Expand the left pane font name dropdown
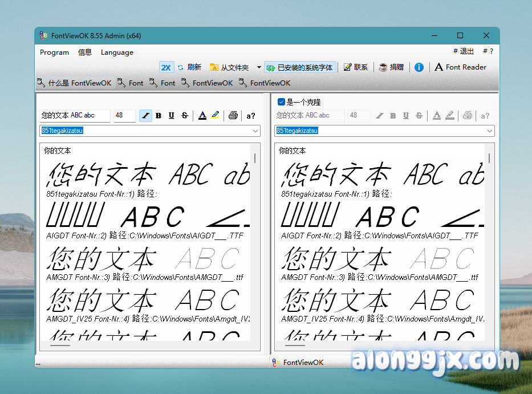The image size is (532, 394). (255, 131)
